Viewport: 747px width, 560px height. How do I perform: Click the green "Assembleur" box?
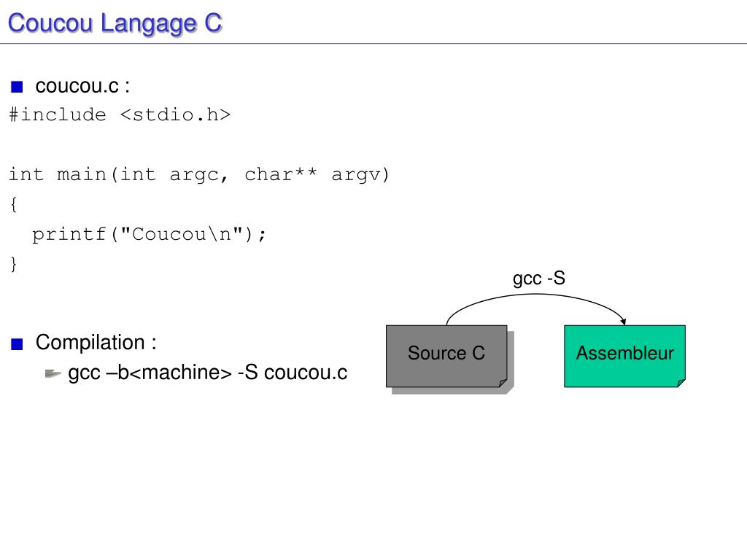624,356
